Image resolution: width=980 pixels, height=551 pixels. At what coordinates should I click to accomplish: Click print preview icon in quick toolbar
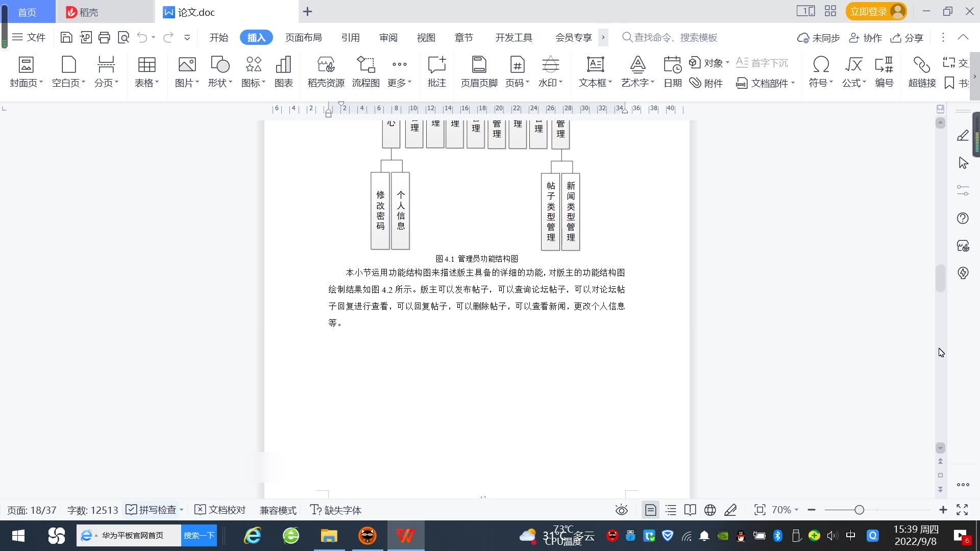click(x=124, y=37)
